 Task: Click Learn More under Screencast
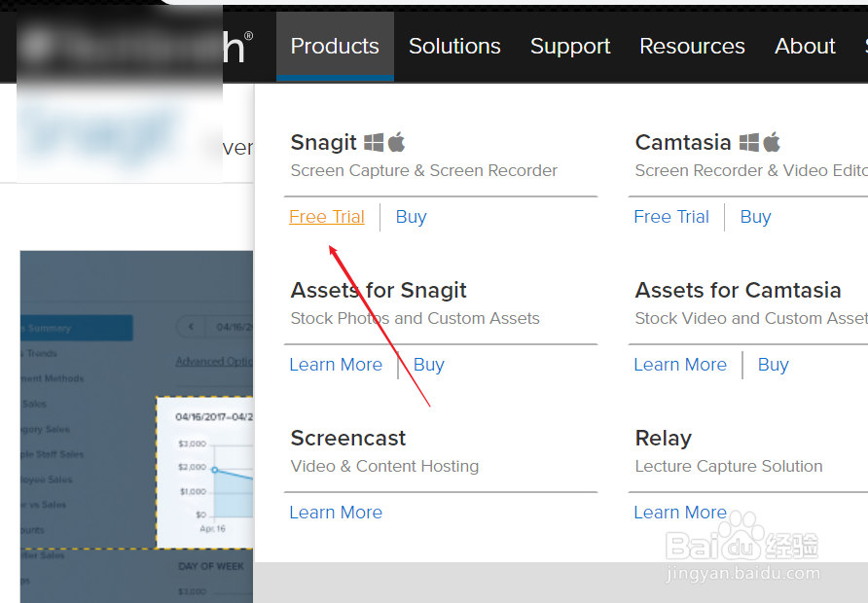point(336,513)
